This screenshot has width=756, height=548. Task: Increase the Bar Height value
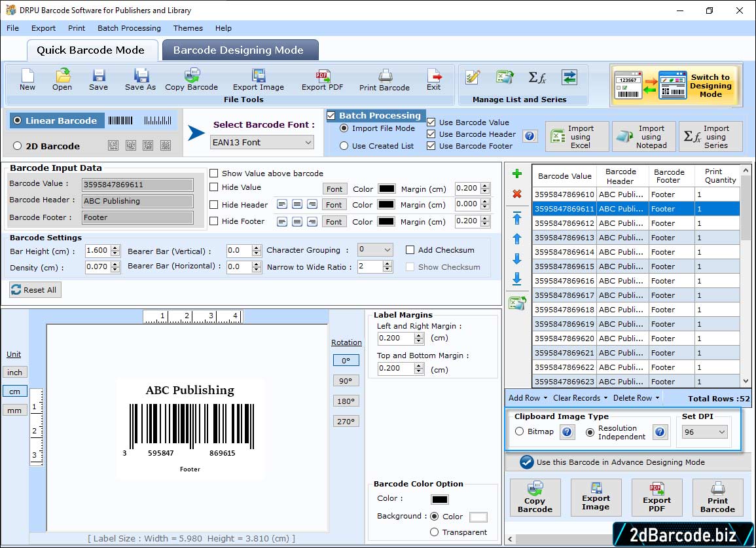pos(115,248)
